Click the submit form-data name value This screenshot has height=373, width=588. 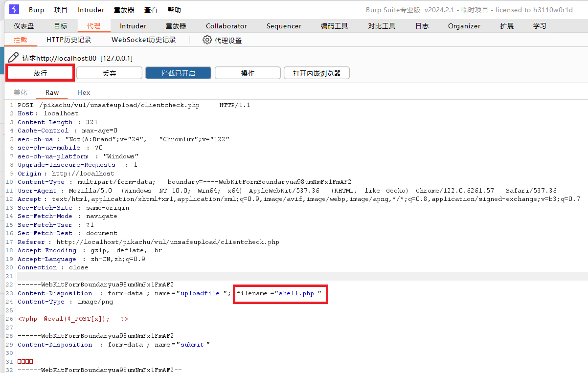(x=192, y=345)
